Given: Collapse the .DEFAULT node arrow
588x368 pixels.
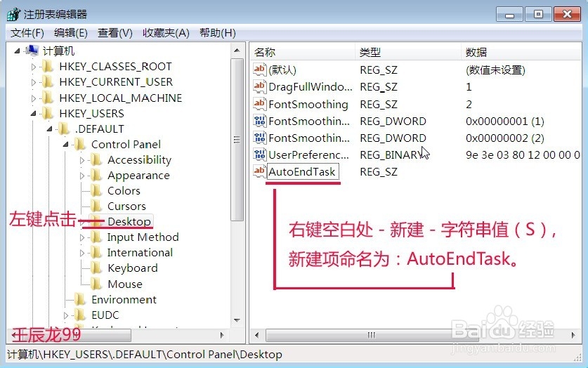Looking at the screenshot, I should click(49, 129).
